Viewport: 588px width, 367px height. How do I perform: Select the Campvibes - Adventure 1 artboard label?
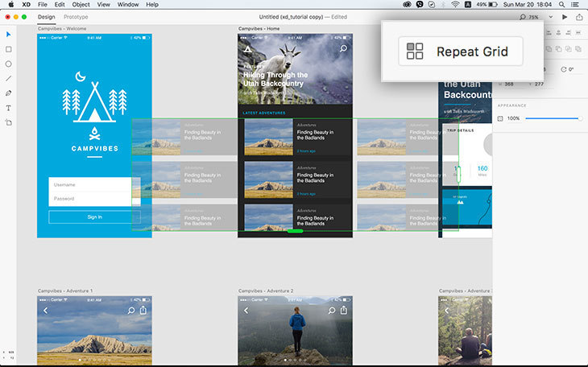(x=65, y=291)
